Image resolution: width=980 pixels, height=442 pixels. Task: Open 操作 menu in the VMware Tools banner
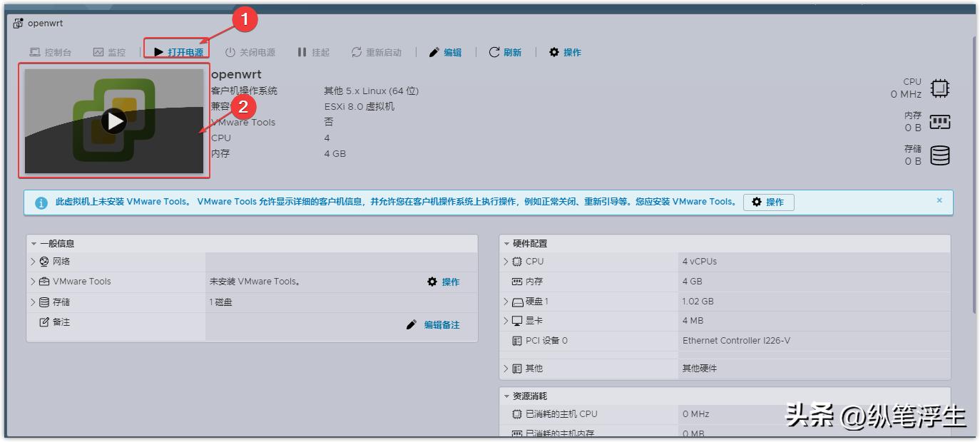coord(769,202)
